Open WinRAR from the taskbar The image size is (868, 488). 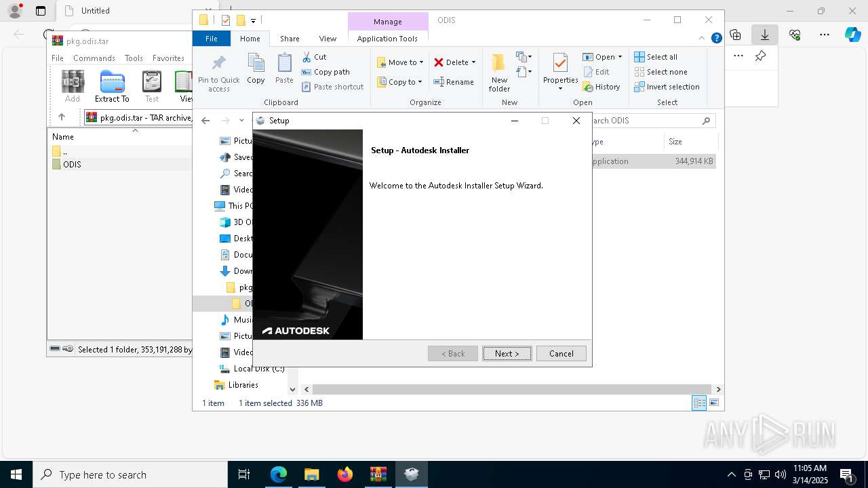point(378,474)
